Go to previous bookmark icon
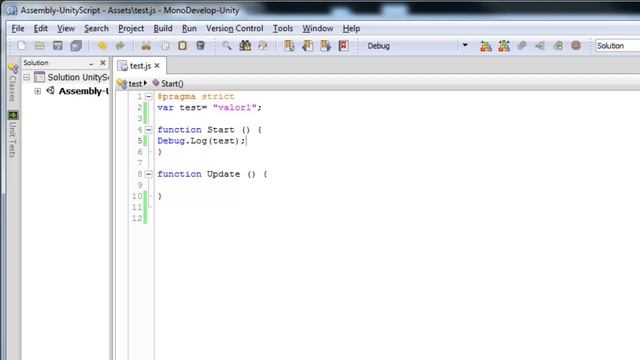Viewport: 640px width, 360px height. pos(307,46)
